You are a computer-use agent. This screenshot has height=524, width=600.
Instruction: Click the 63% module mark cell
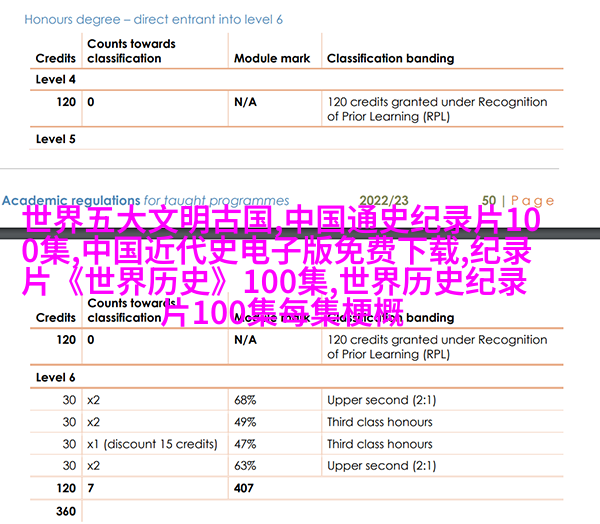(245, 466)
